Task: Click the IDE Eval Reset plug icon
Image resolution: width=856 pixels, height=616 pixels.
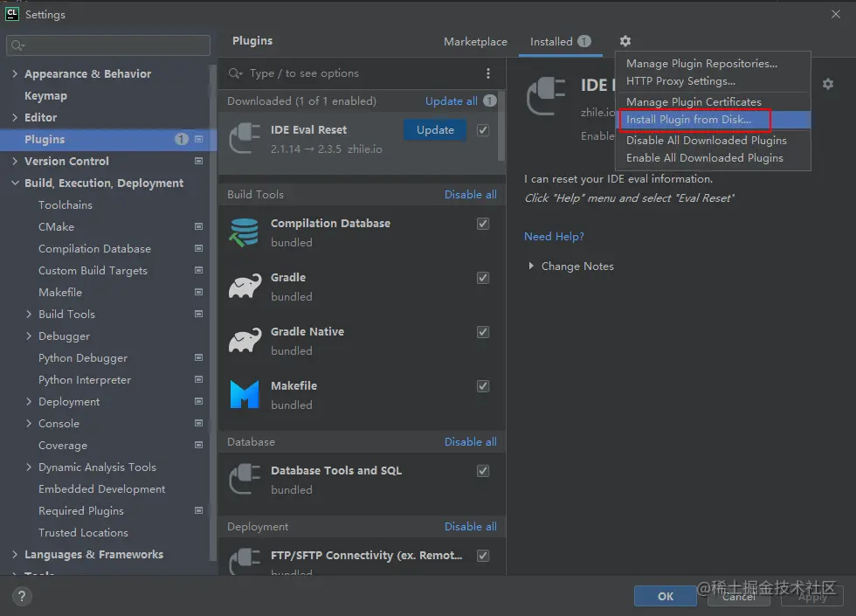Action: [x=245, y=139]
